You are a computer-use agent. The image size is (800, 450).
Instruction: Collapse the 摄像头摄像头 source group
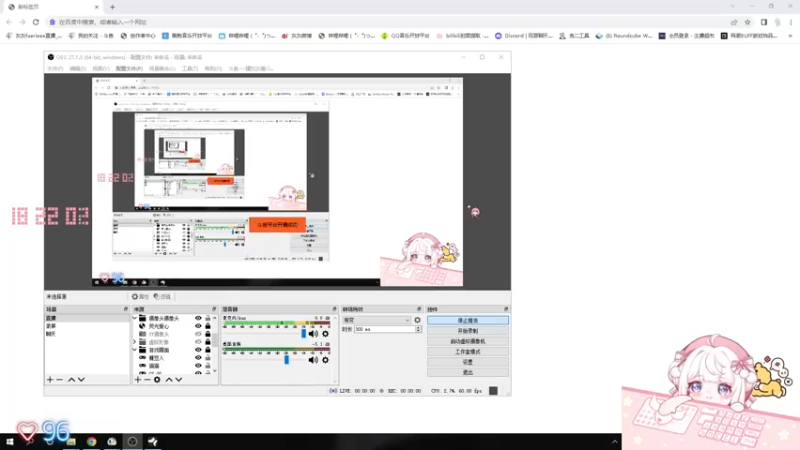135,318
